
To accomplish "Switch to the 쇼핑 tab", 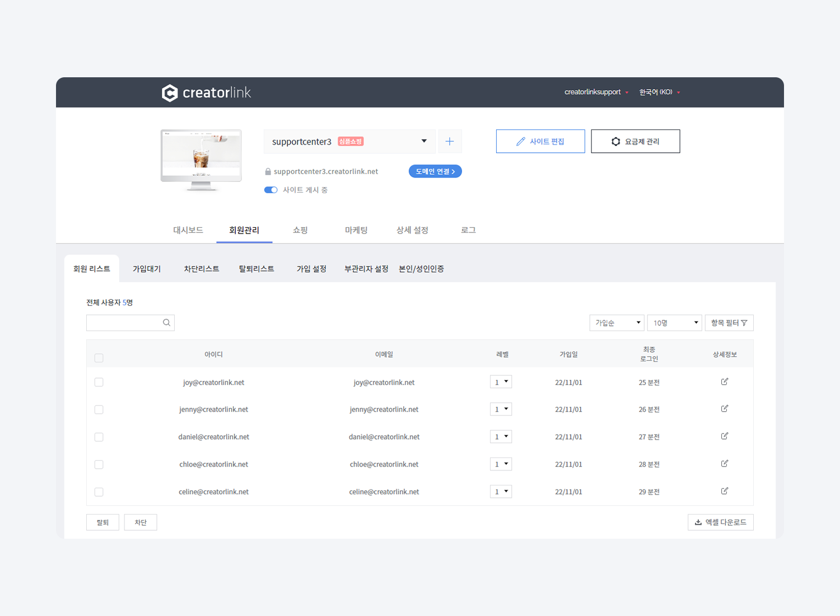I will (x=300, y=230).
